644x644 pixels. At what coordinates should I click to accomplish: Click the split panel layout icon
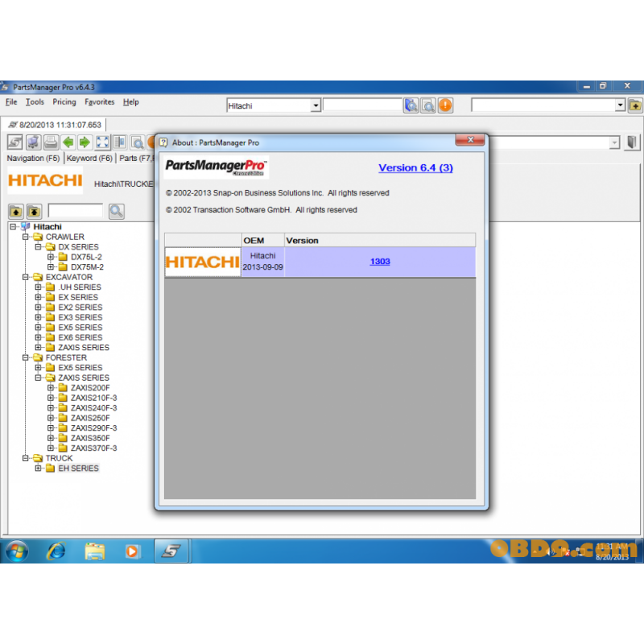(x=119, y=142)
